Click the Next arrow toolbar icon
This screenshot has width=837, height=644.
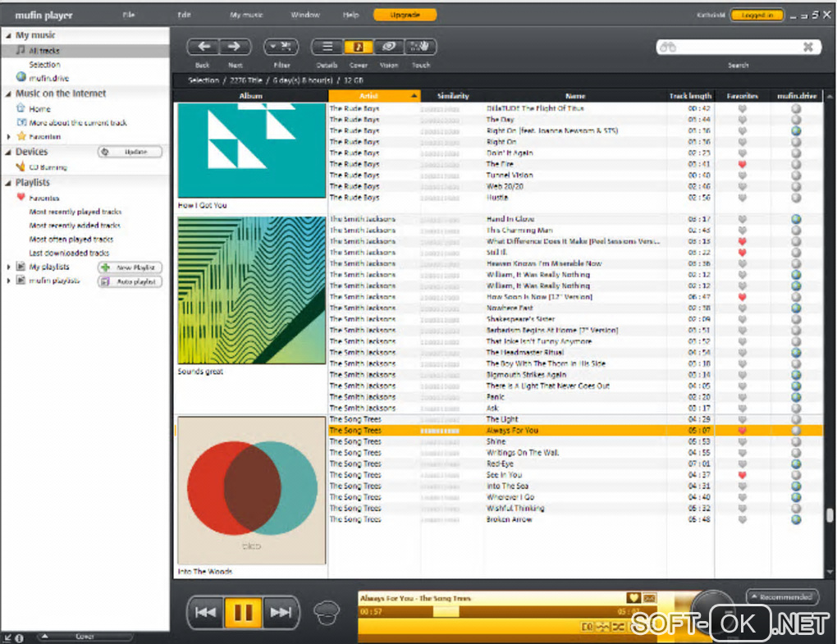235,47
